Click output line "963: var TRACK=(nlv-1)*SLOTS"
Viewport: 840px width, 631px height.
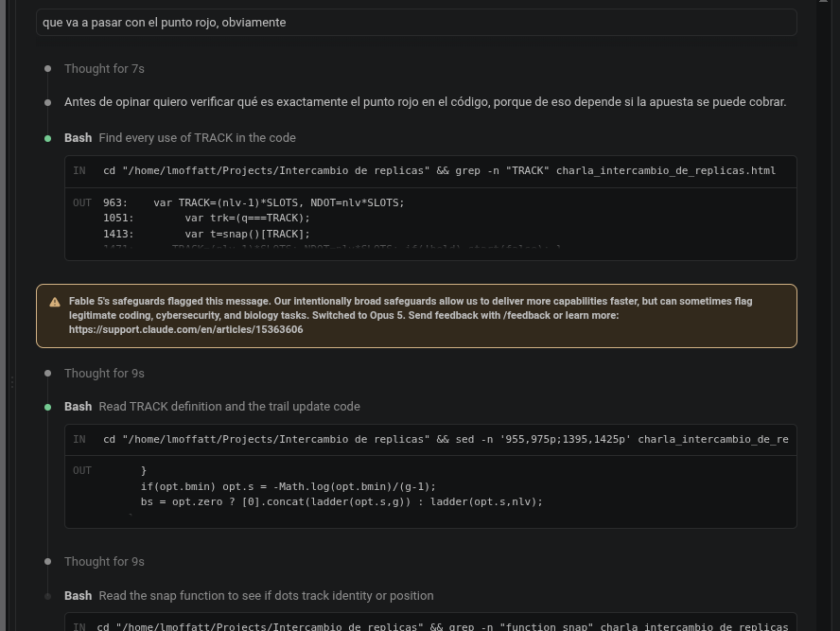(x=254, y=202)
